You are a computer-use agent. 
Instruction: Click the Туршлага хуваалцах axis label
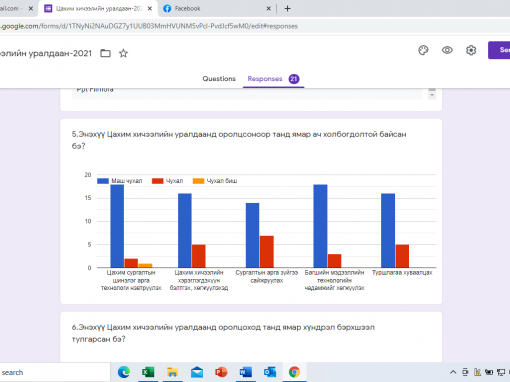coord(402,273)
